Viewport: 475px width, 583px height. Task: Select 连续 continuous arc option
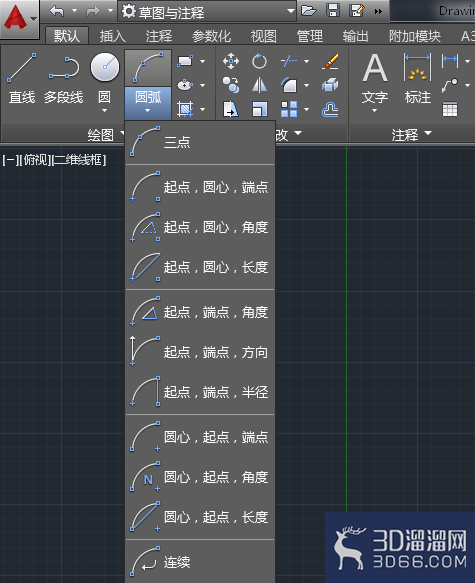[x=200, y=562]
